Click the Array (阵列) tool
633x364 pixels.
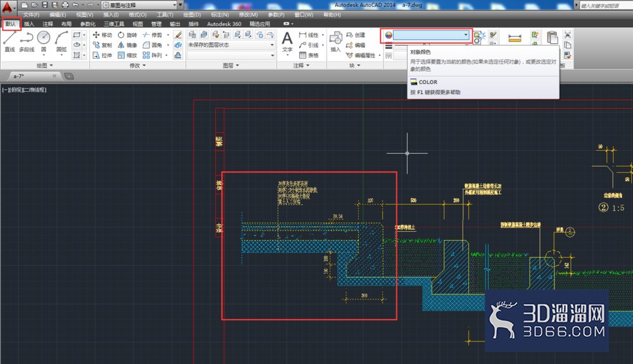point(152,55)
